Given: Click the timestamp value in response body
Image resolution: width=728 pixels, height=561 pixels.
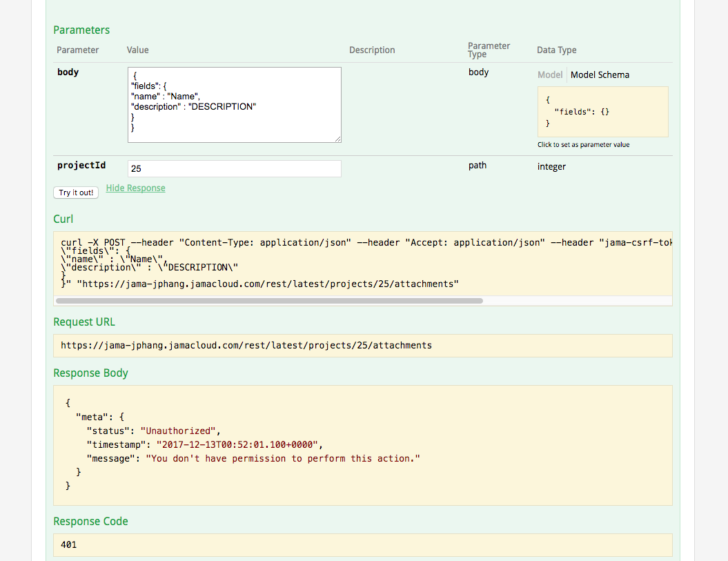Looking at the screenshot, I should (237, 445).
